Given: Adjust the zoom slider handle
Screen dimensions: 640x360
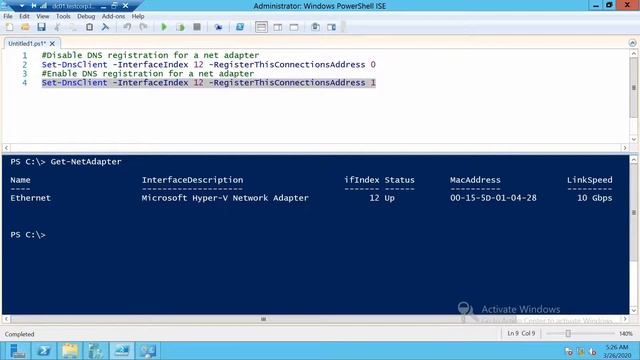Looking at the screenshot, I should (568, 333).
